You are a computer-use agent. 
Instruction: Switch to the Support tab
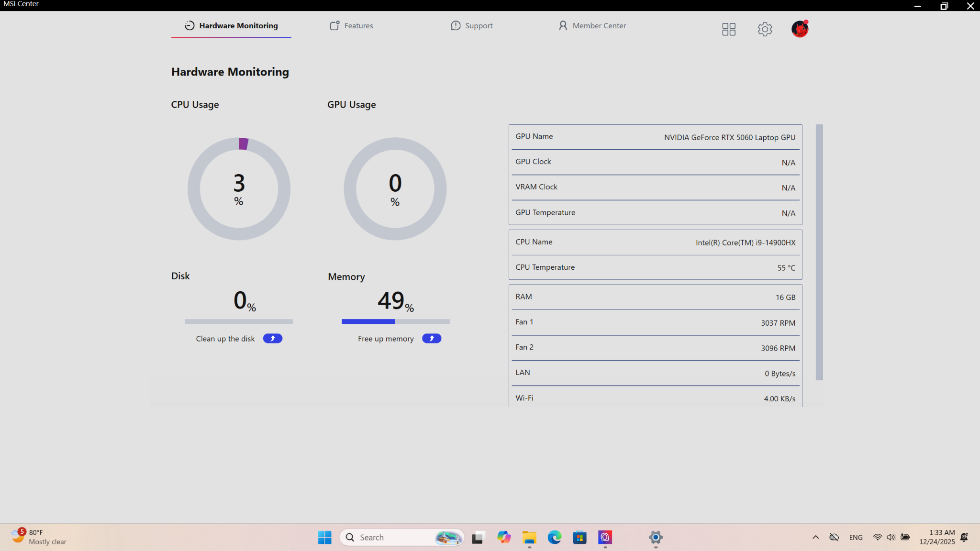click(x=471, y=26)
